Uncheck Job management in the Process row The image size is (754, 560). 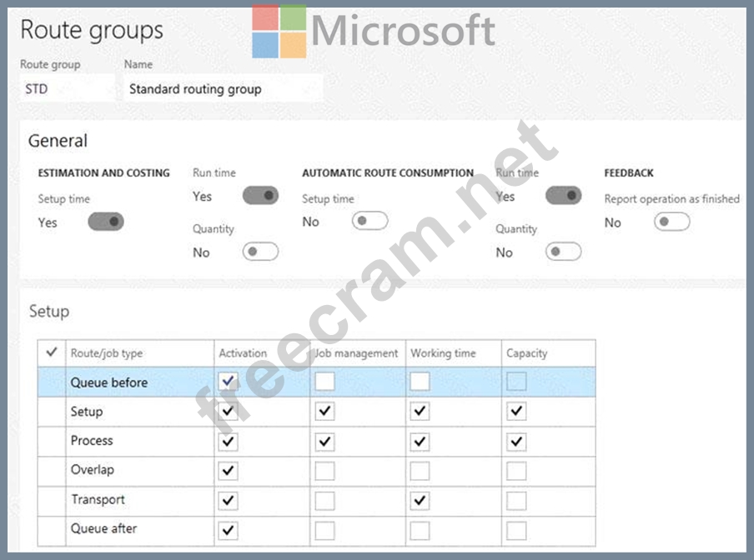(x=324, y=442)
